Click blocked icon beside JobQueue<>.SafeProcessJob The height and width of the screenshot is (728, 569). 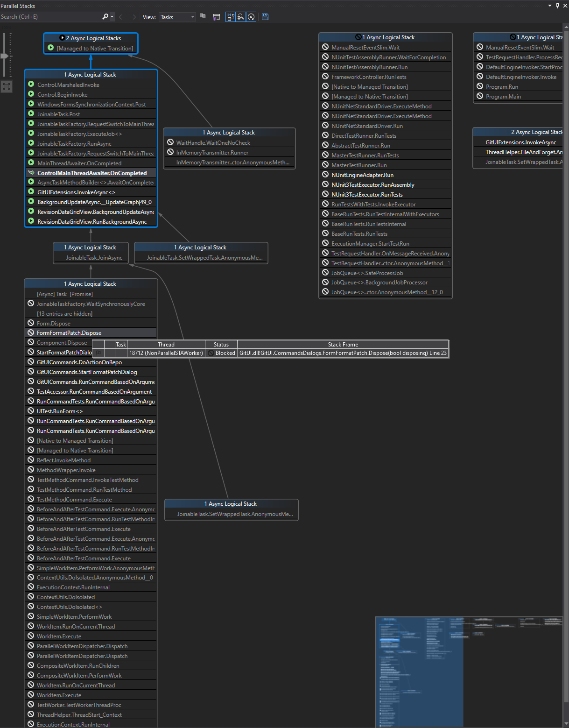point(325,273)
